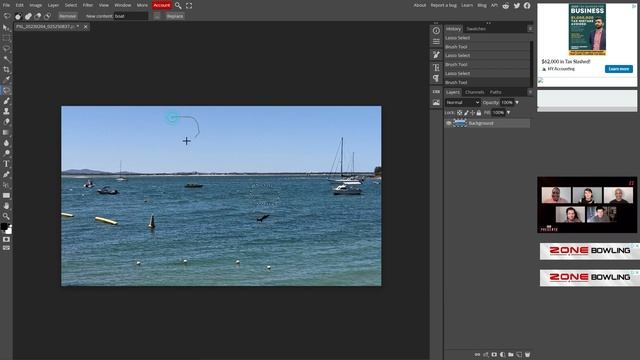Open the Window menu
The height and width of the screenshot is (360, 640).
click(122, 5)
